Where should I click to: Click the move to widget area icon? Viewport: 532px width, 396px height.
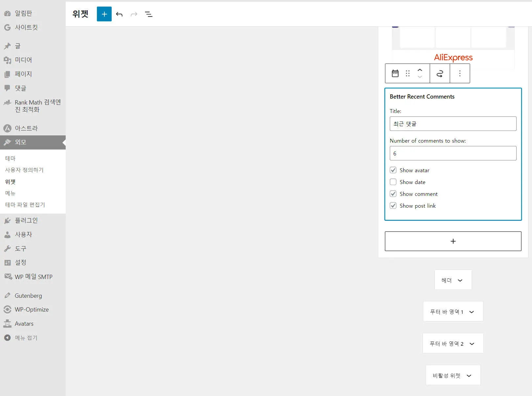440,73
